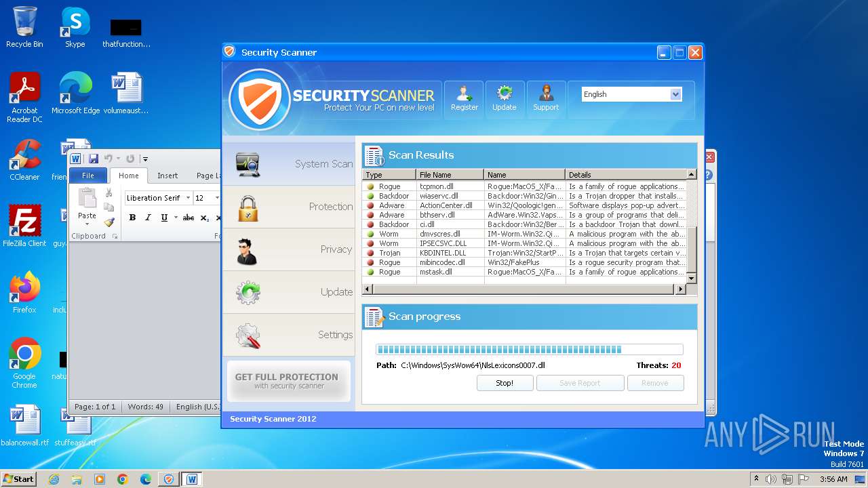
Task: Click the File Name column header
Action: click(x=450, y=175)
